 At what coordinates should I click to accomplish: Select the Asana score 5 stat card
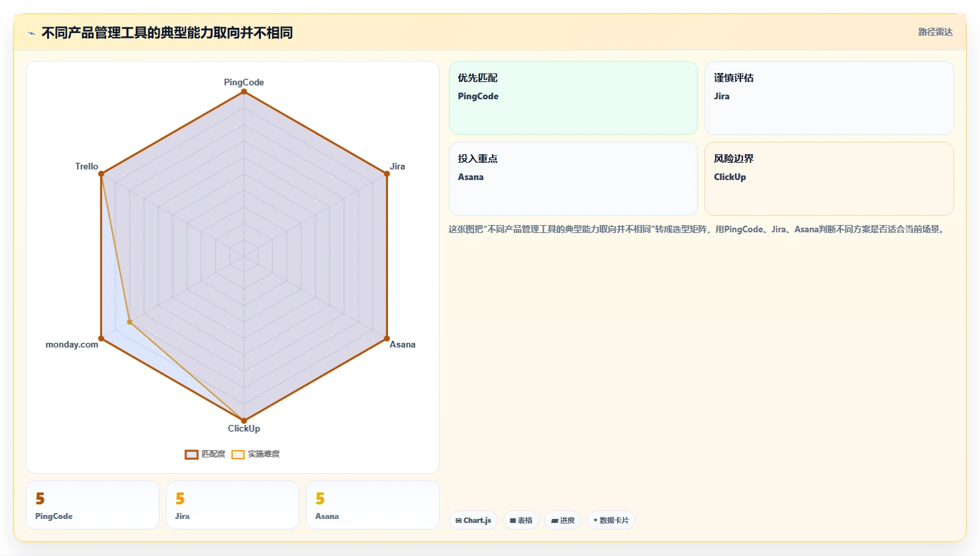click(x=373, y=505)
